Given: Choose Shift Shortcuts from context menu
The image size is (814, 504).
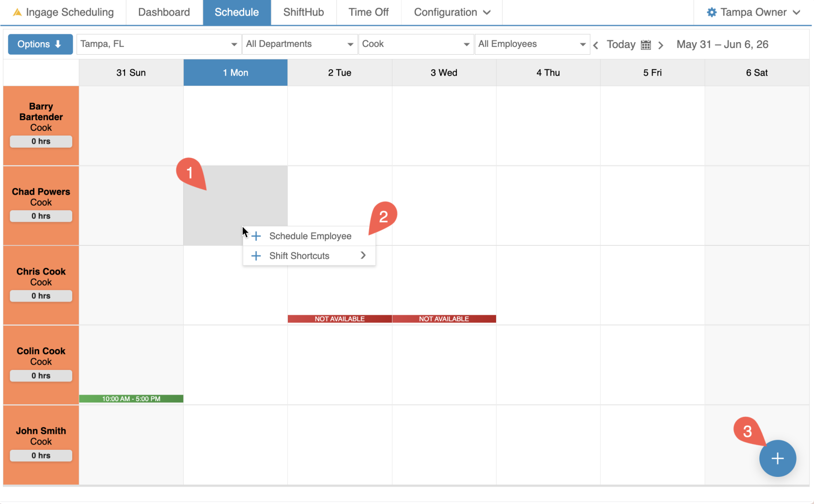Looking at the screenshot, I should point(309,256).
